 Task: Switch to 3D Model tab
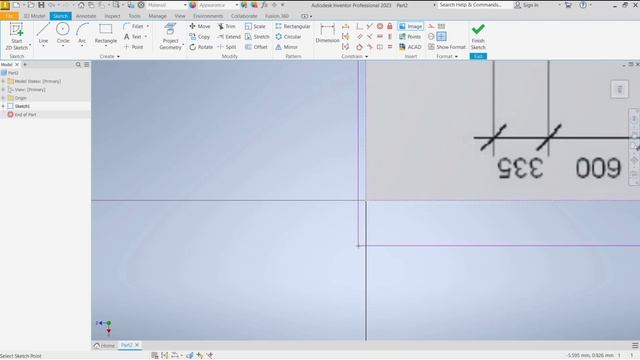(x=34, y=16)
